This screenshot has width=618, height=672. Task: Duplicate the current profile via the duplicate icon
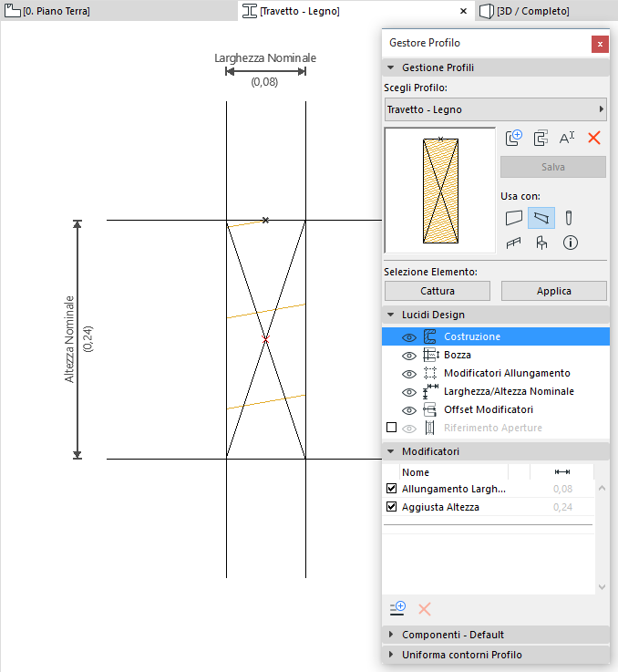pos(541,138)
